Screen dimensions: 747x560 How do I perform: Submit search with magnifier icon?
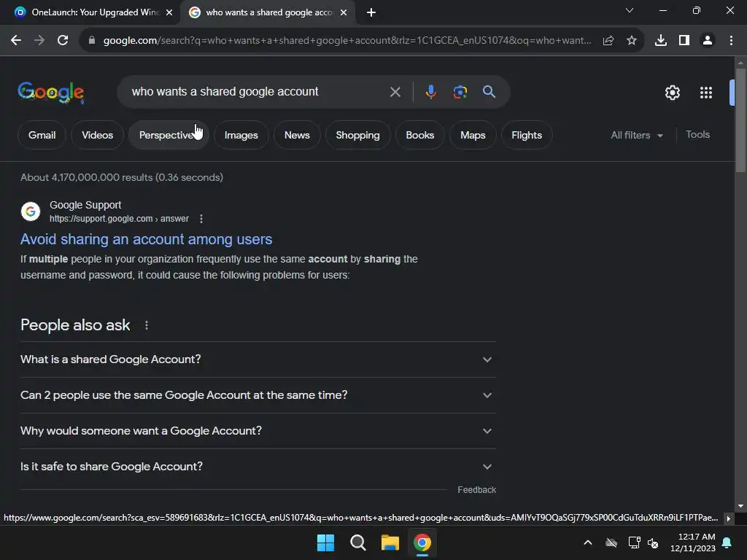(489, 92)
